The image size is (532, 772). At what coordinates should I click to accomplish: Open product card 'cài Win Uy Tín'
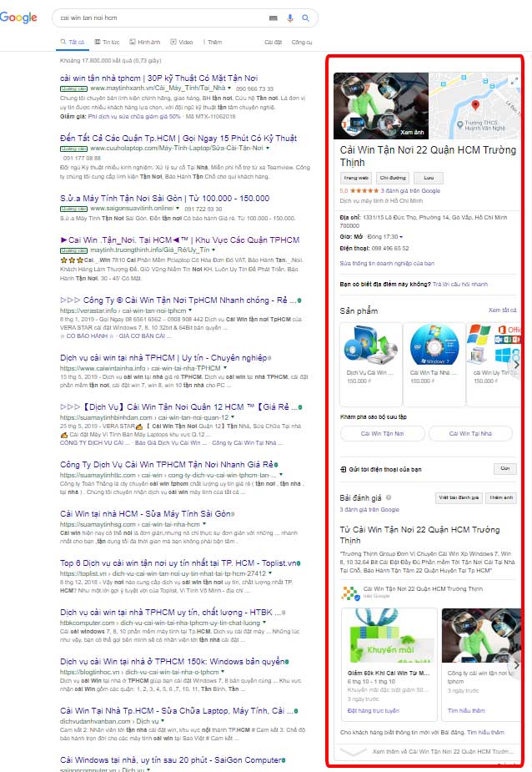[494, 365]
